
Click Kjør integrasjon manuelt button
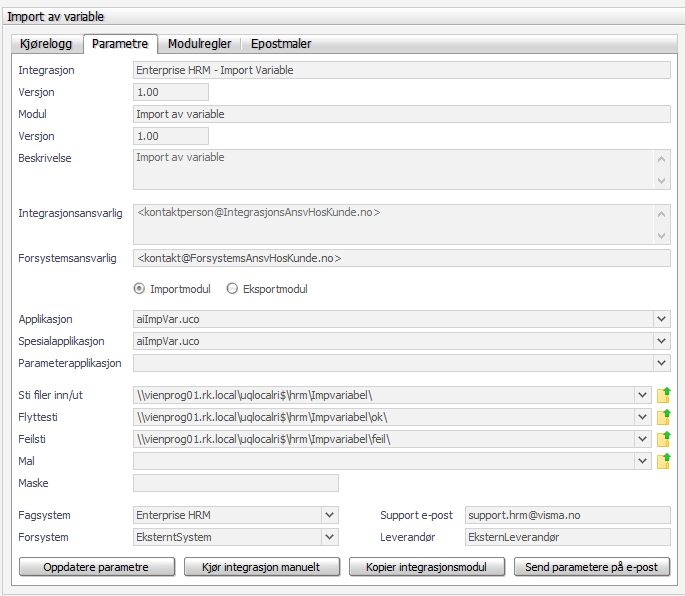(261, 567)
